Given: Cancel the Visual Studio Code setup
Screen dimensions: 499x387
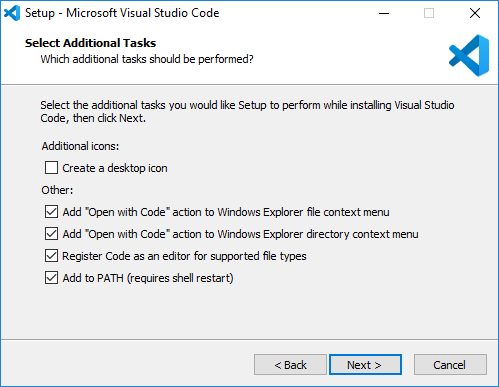Looking at the screenshot, I should tap(450, 365).
